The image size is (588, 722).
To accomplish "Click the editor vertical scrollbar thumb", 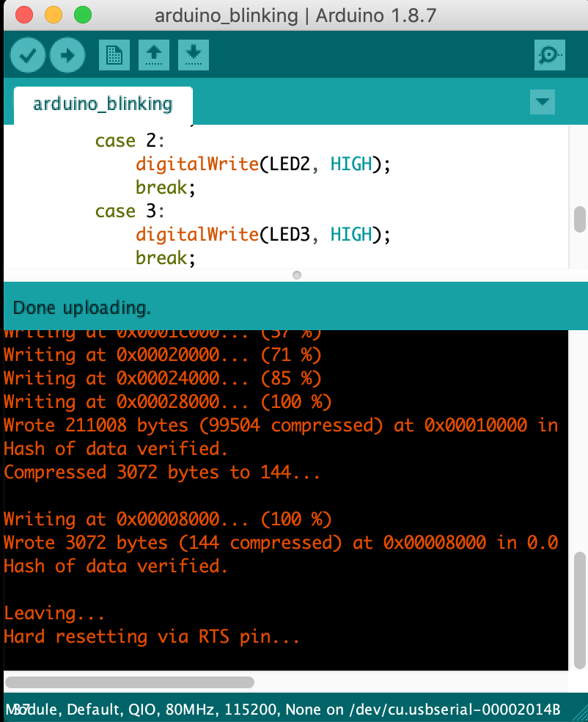I will coord(580,220).
